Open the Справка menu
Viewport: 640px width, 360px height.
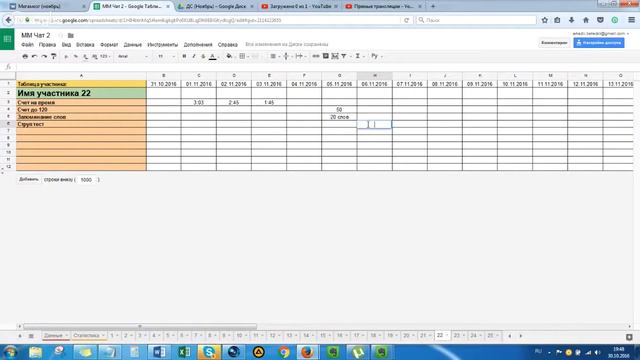tap(227, 44)
